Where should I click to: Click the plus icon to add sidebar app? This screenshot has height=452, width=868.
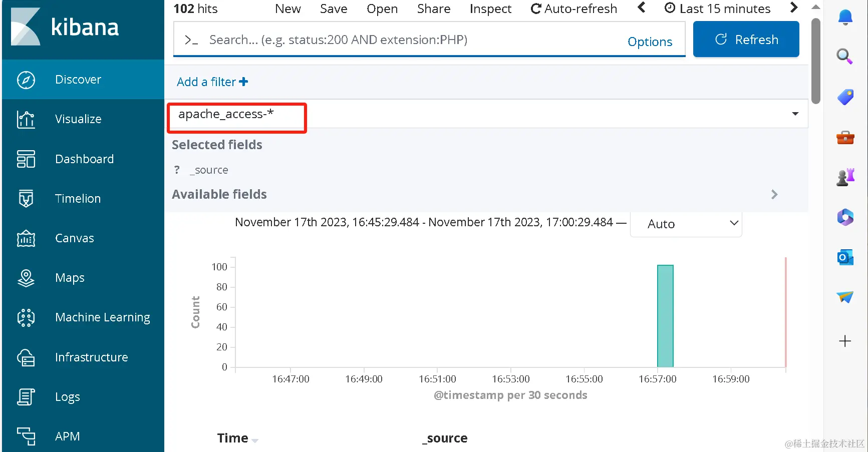pos(845,341)
